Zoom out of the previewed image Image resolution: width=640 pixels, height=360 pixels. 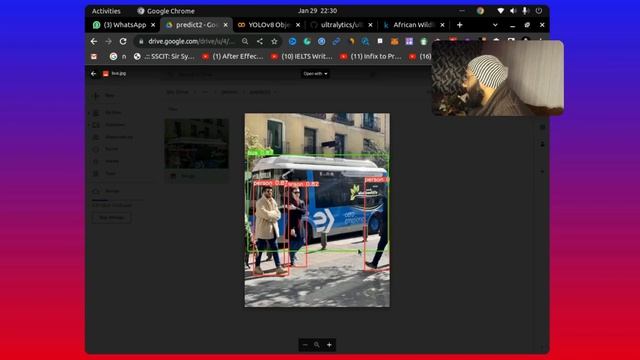[305, 345]
